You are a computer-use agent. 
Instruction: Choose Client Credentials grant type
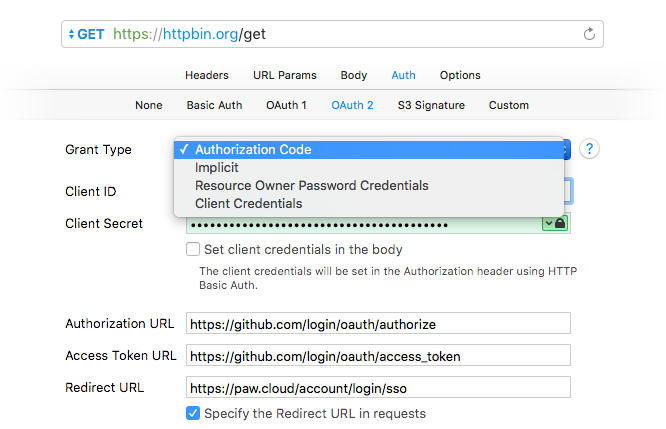pos(369,203)
